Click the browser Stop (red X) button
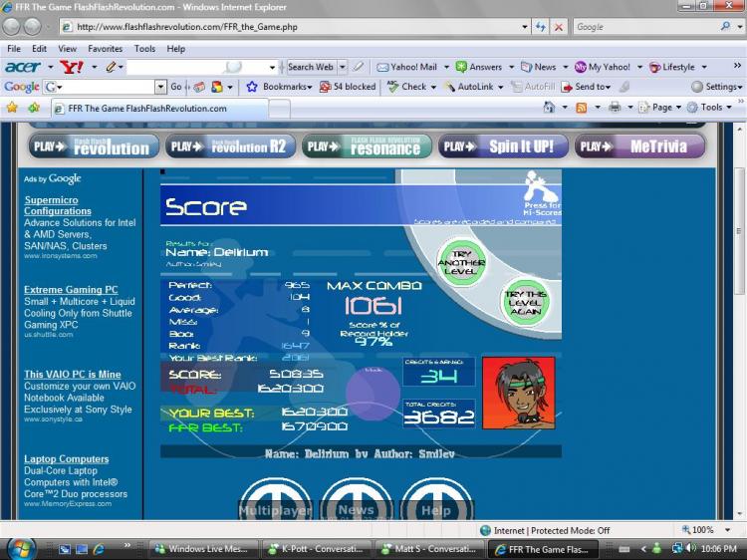The width and height of the screenshot is (747, 560). coord(559,27)
